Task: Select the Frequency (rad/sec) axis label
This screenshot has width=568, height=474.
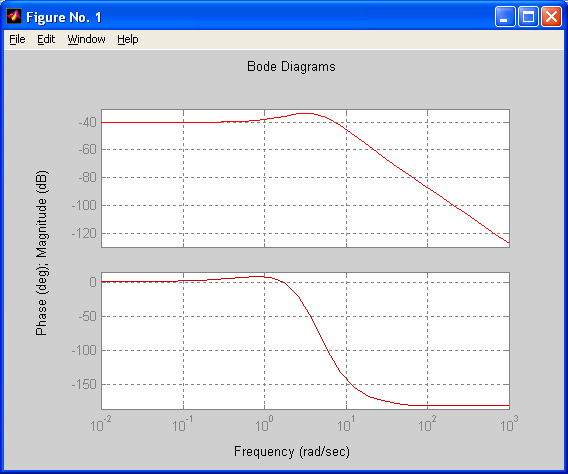Action: click(x=292, y=452)
